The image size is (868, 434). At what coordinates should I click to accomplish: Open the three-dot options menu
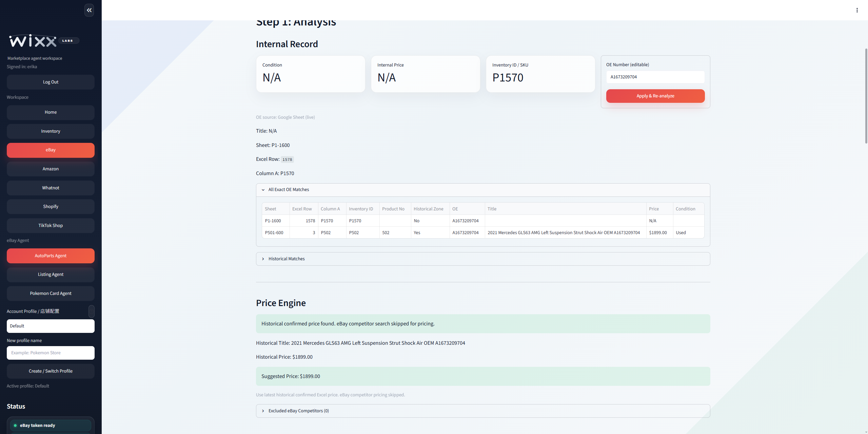[857, 10]
